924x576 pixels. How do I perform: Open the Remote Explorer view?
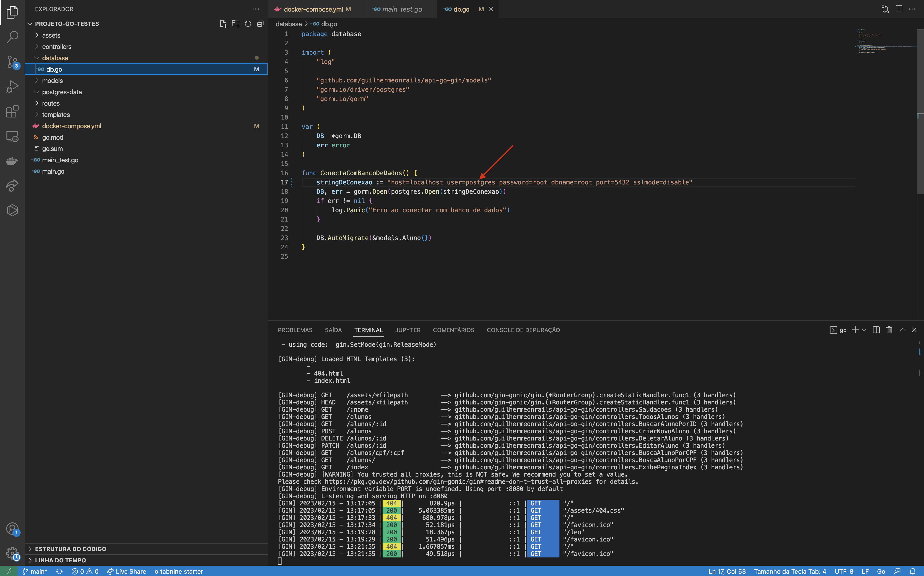coord(12,136)
